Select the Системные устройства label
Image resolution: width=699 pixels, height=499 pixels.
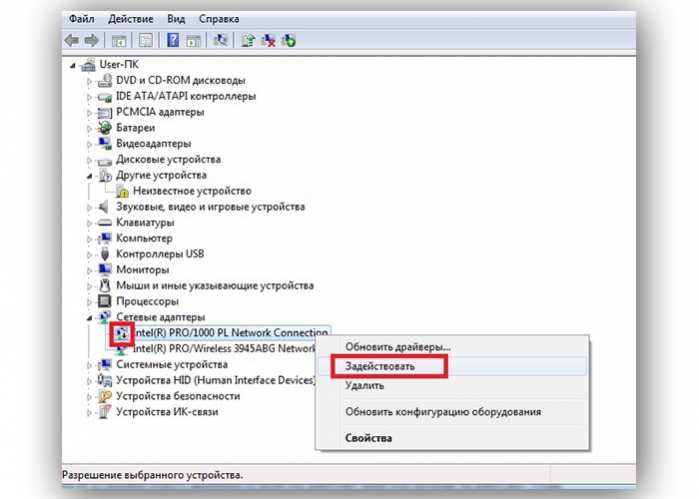pos(172,364)
